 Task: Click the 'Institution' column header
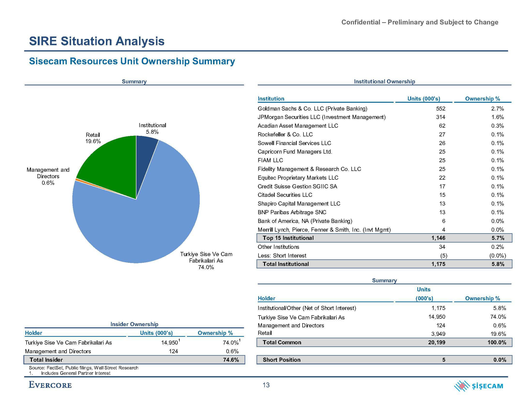(271, 99)
